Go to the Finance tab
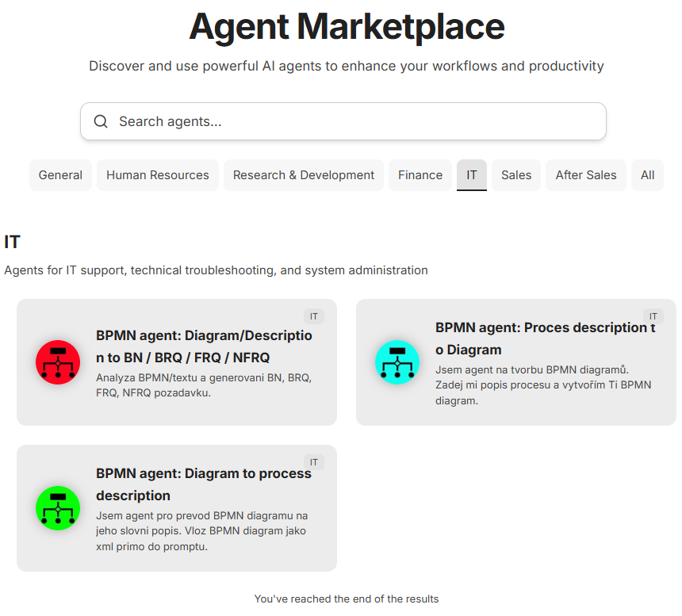Image resolution: width=682 pixels, height=616 pixels. [420, 175]
